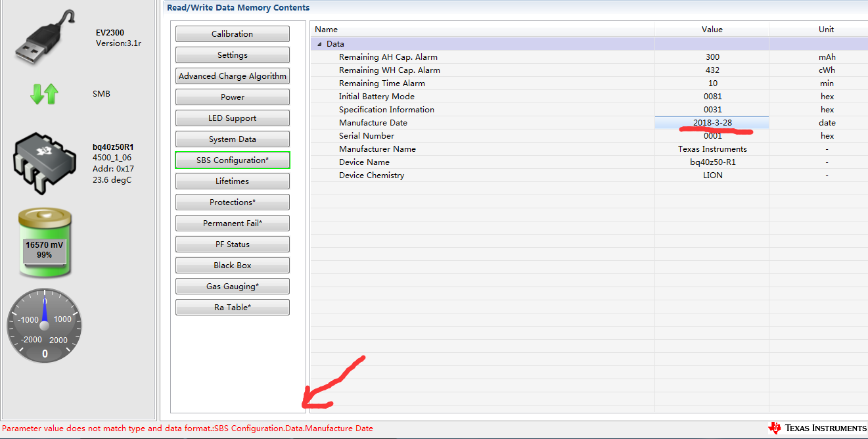868x439 pixels.
Task: Click the Unit column header
Action: [819, 30]
